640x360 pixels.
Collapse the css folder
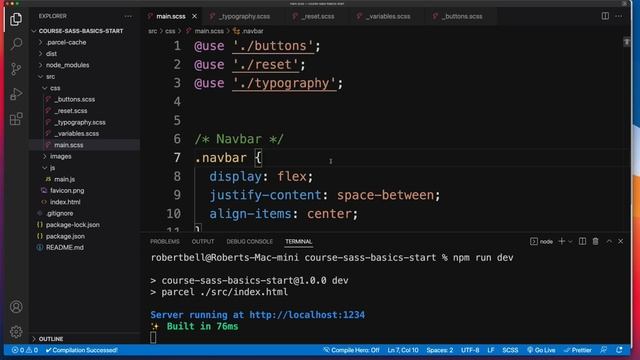(x=55, y=88)
